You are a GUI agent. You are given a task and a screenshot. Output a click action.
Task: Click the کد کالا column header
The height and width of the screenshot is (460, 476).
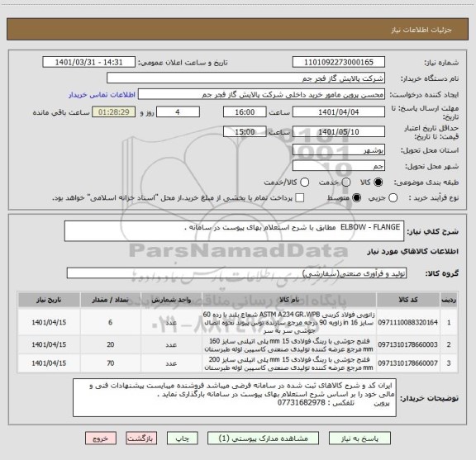tap(408, 300)
